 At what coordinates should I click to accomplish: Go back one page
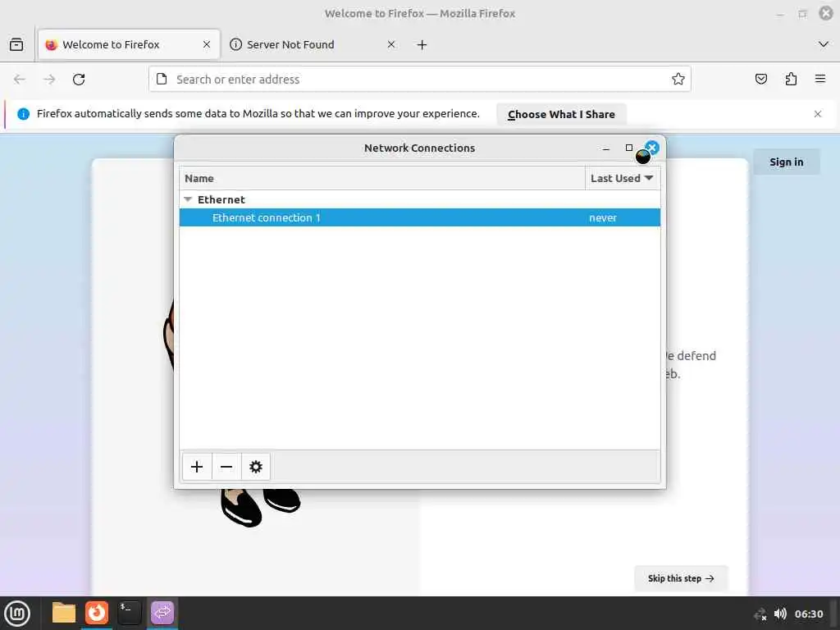point(20,80)
